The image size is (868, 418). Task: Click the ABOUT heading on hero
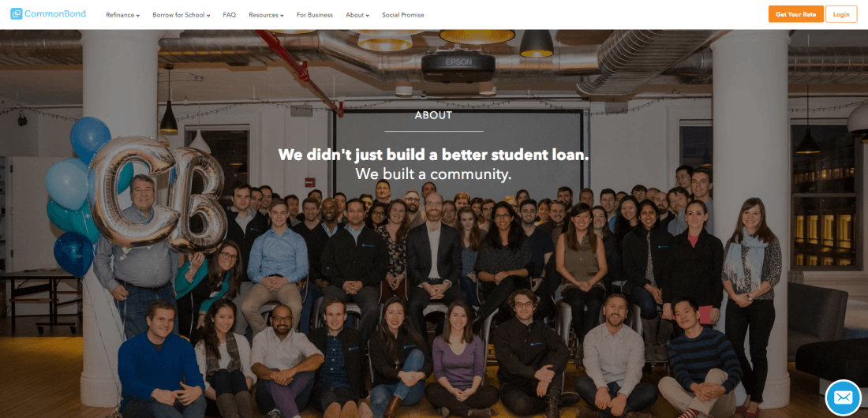click(x=433, y=116)
